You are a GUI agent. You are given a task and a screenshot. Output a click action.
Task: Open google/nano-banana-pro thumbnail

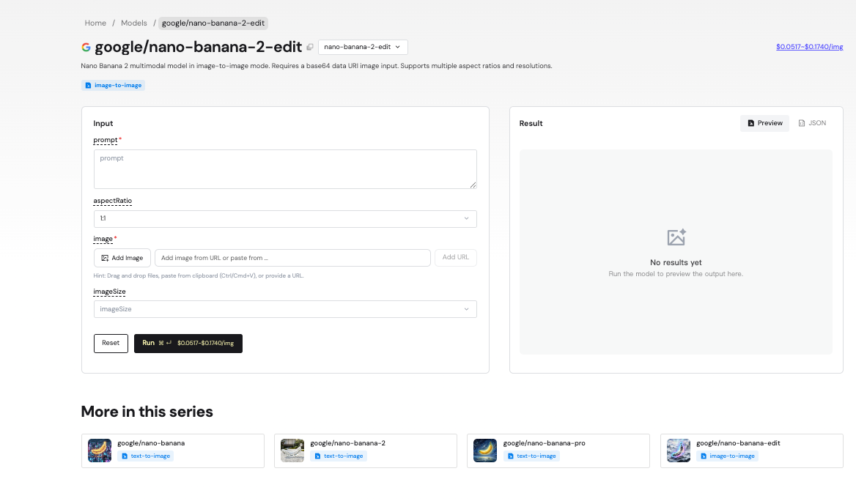point(484,451)
